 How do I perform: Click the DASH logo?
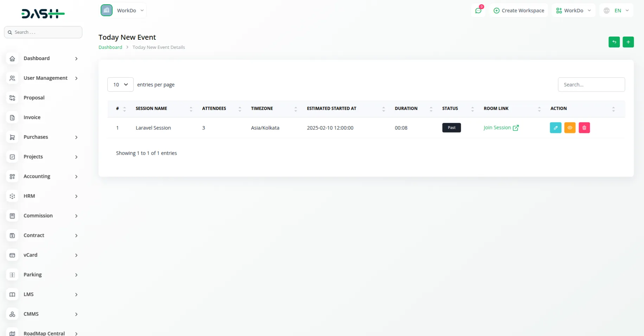(43, 14)
